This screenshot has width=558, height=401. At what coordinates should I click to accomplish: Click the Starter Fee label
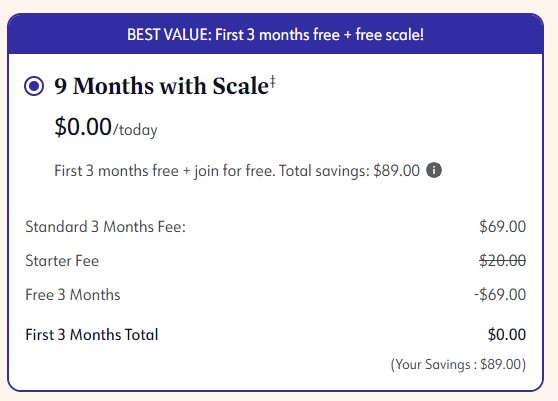pyautogui.click(x=62, y=261)
